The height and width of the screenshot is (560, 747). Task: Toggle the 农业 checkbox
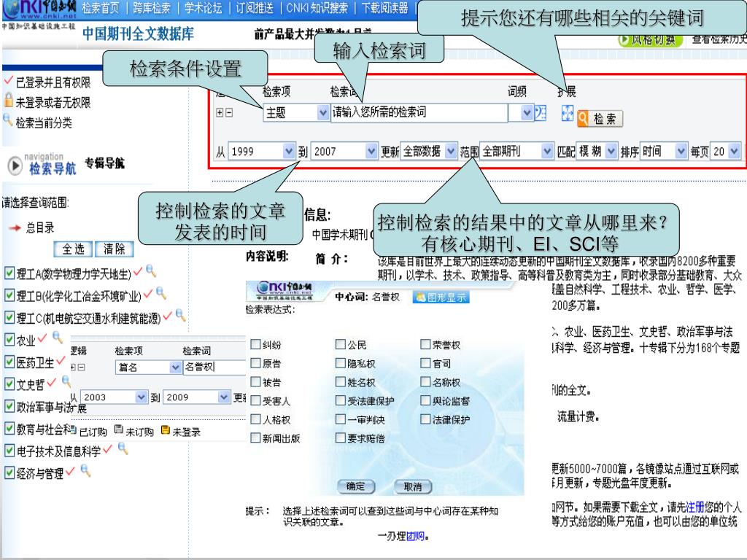(x=9, y=339)
